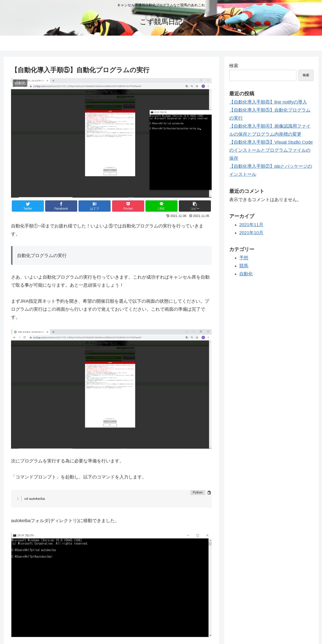Viewport: 322px width, 644px height.
Task: Open post 【自動化導入手順②】 pipとパッケージのインストール
Action: [x=271, y=170]
